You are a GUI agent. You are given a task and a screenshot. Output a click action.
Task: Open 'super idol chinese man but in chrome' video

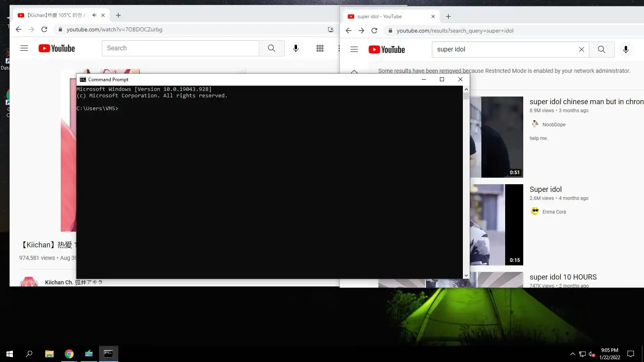pyautogui.click(x=586, y=102)
